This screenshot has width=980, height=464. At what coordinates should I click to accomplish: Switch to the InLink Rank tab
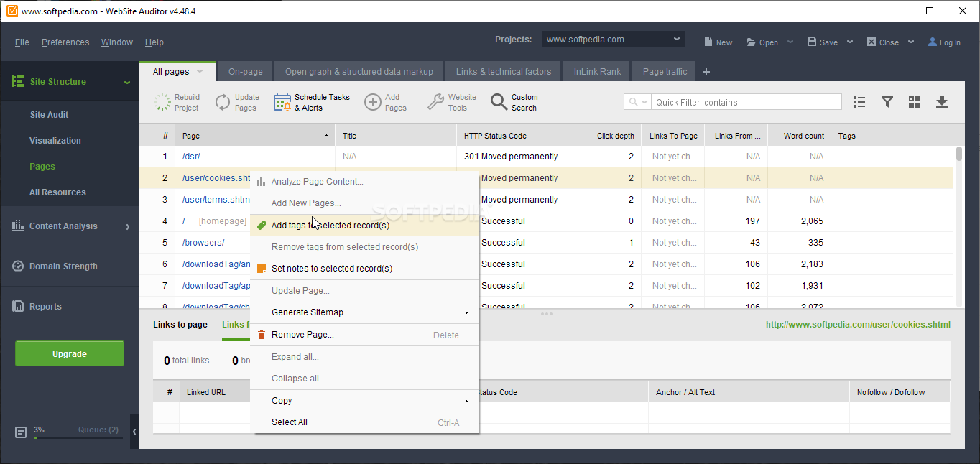[598, 72]
